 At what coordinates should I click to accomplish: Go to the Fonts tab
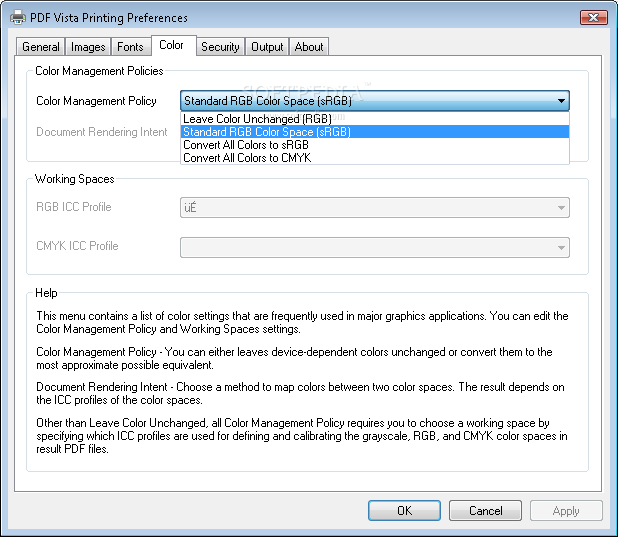pyautogui.click(x=130, y=47)
